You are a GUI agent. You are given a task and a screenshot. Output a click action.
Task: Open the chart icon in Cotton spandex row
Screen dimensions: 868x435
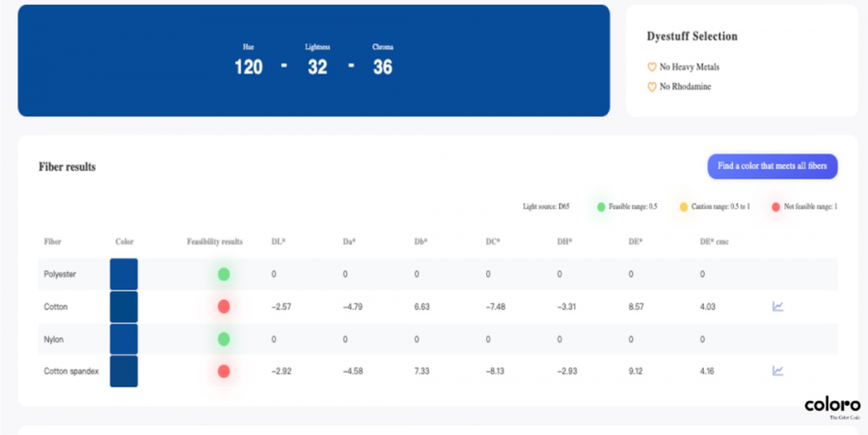tap(777, 370)
